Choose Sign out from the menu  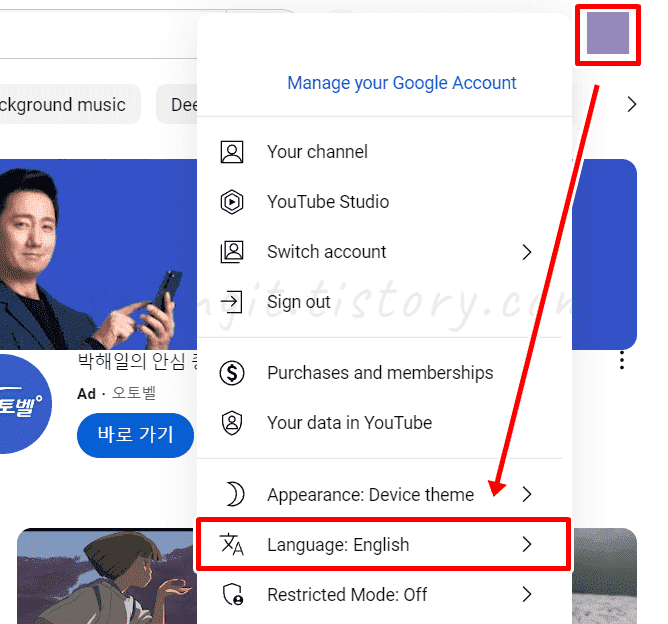click(384, 302)
